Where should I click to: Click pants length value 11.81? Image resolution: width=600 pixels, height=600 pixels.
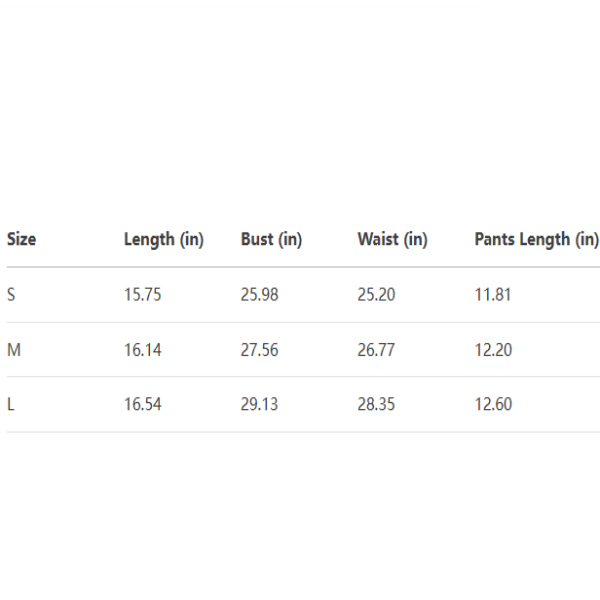[493, 295]
